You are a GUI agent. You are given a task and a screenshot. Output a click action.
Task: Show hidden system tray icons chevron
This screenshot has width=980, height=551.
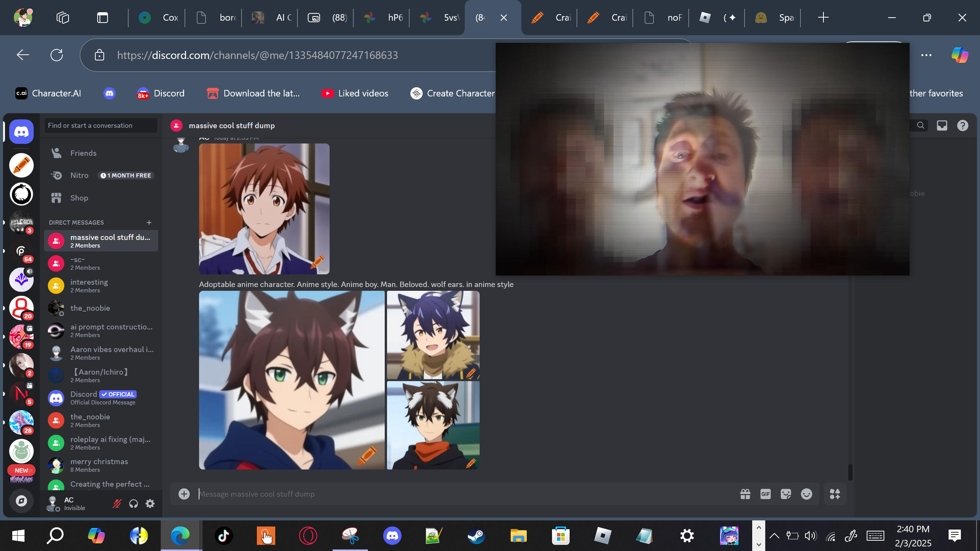[x=774, y=536]
